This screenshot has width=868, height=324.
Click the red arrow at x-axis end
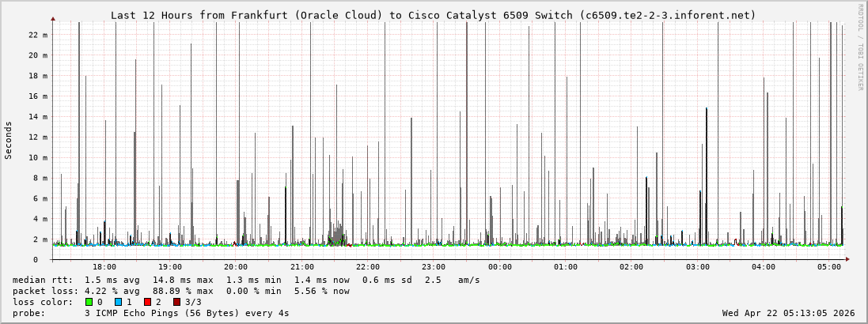[847, 258]
